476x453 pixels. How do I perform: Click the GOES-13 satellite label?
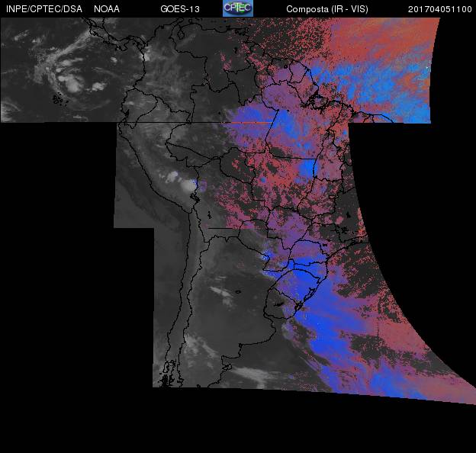pyautogui.click(x=180, y=9)
